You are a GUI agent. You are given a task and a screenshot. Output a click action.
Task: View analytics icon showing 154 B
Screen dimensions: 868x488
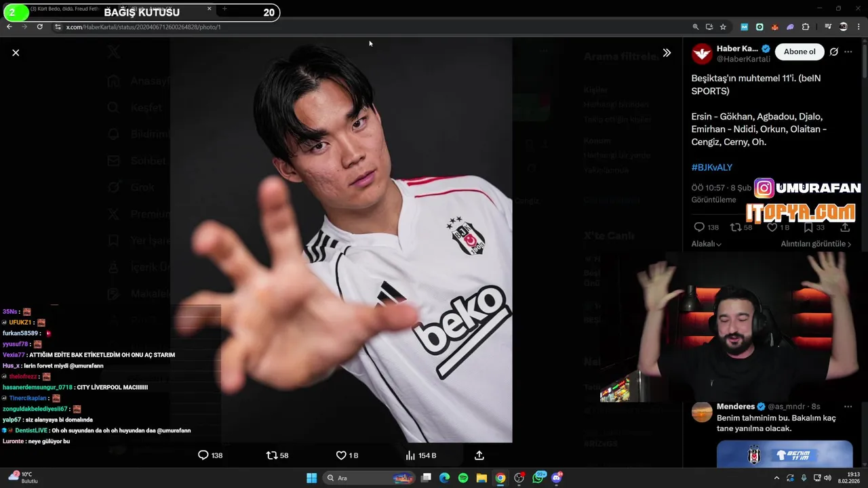410,455
